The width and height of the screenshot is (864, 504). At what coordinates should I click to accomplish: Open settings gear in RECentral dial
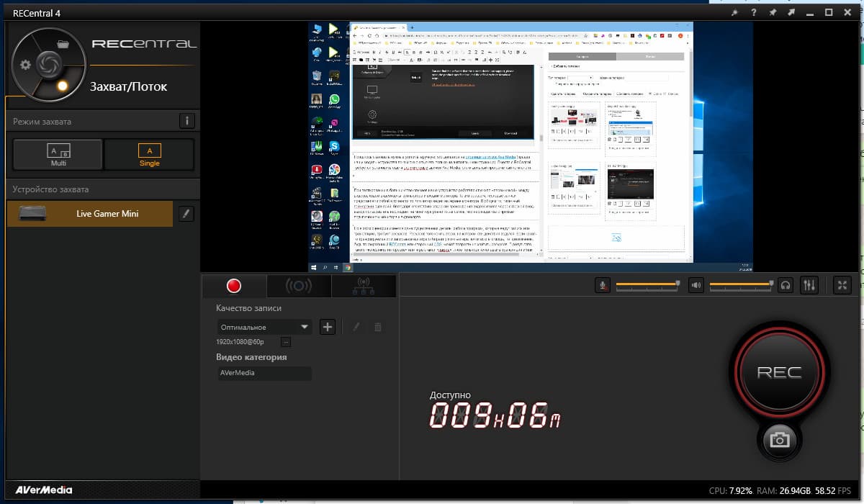pyautogui.click(x=26, y=65)
